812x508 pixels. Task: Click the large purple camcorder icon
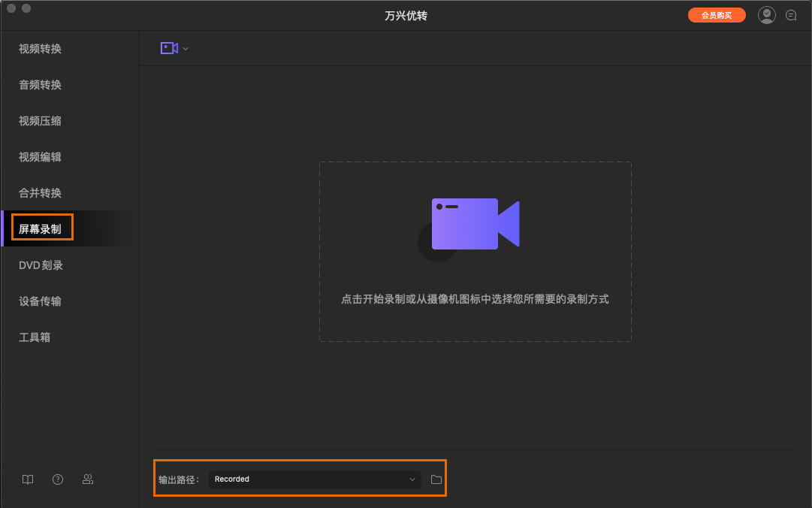click(475, 223)
